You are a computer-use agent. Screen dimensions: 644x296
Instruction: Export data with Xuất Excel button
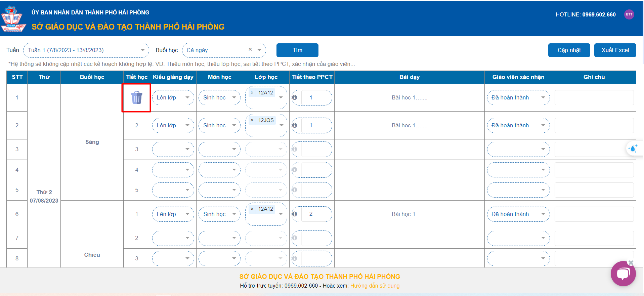615,50
